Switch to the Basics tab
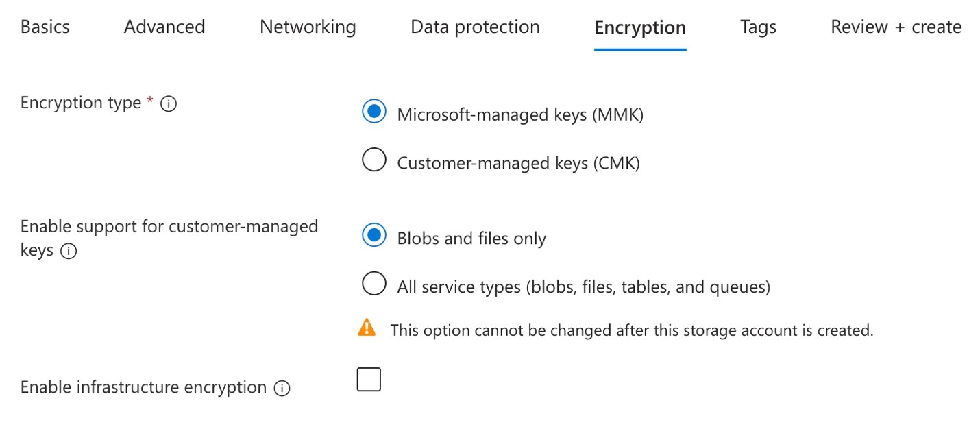 (45, 27)
